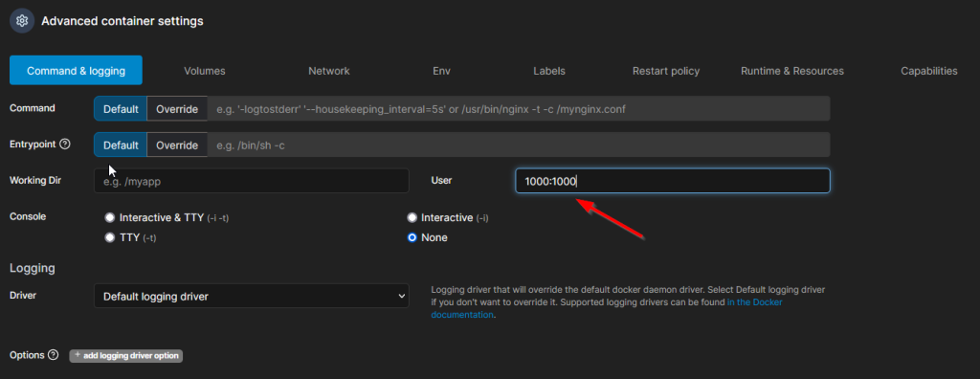Click the Command text input field

(x=518, y=109)
